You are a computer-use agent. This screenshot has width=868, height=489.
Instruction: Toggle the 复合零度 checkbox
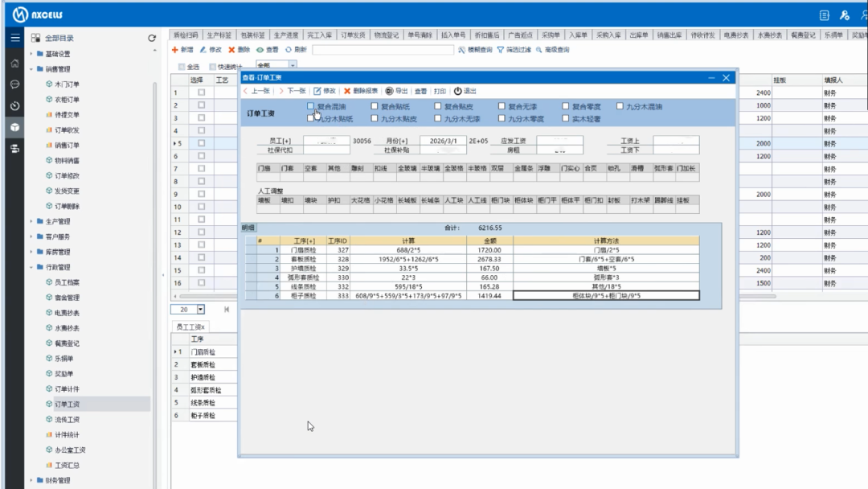565,106
